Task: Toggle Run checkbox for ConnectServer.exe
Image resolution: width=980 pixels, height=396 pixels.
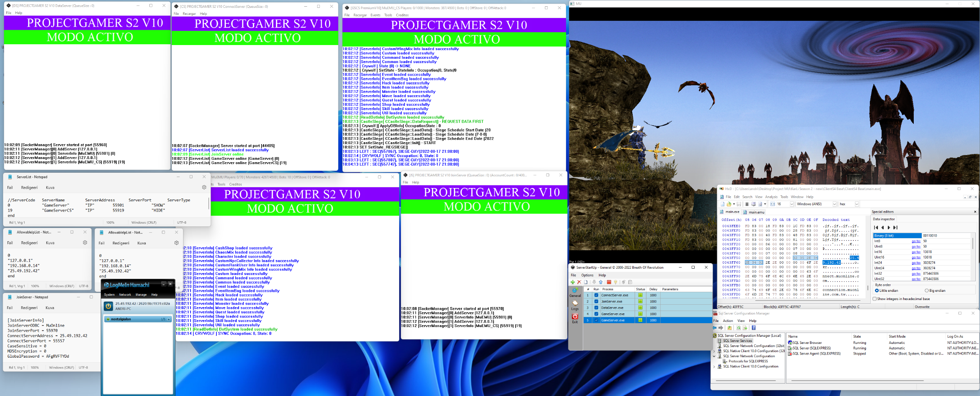Action: pos(596,295)
